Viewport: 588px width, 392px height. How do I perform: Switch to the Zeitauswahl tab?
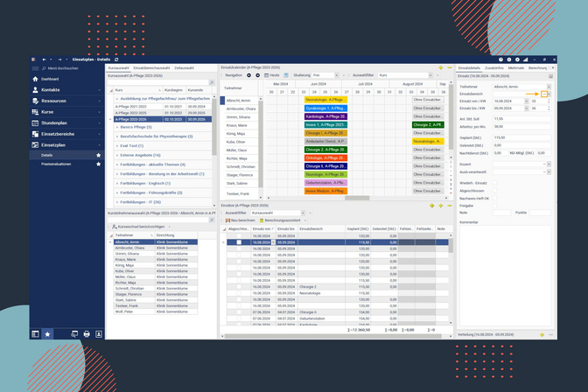(x=185, y=67)
